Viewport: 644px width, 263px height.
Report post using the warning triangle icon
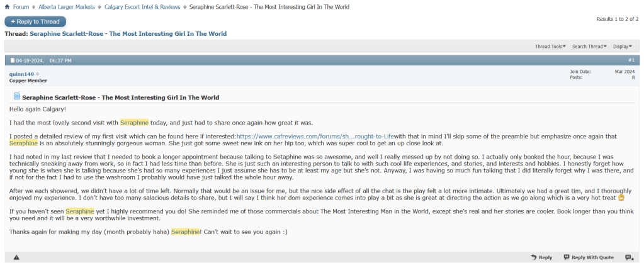pyautogui.click(x=16, y=257)
